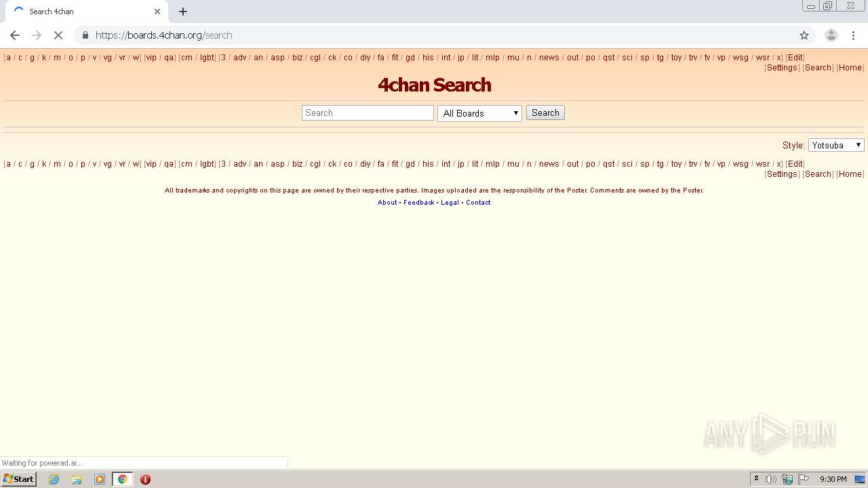The width and height of the screenshot is (868, 488).
Task: Go back to the previous page
Action: pos(15,35)
